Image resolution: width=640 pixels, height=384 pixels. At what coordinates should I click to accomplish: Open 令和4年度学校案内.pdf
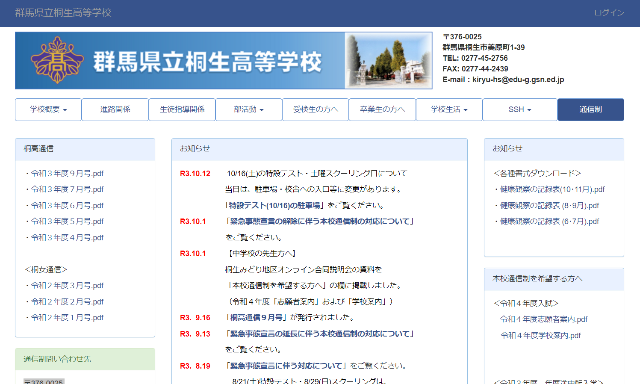click(540, 335)
